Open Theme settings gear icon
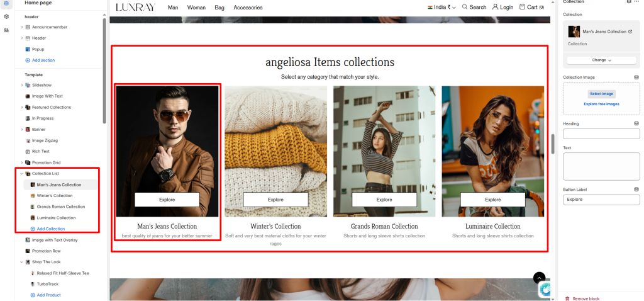Screen dimensions: 644x301 point(6,17)
